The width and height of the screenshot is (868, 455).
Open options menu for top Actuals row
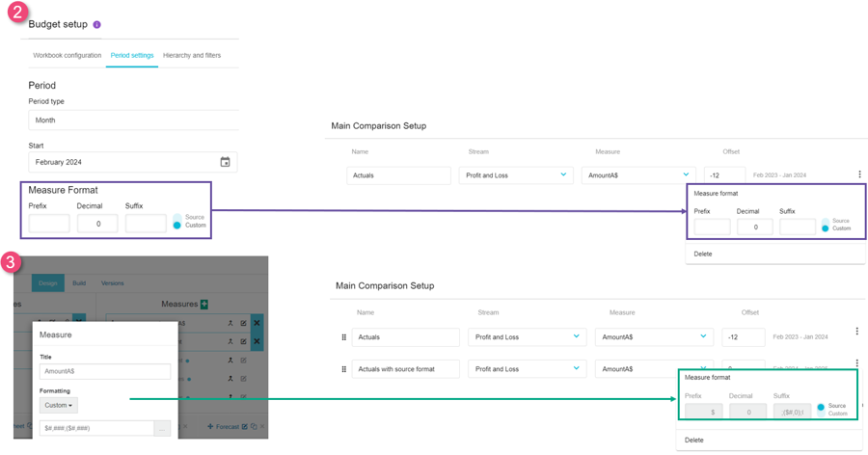[859, 174]
